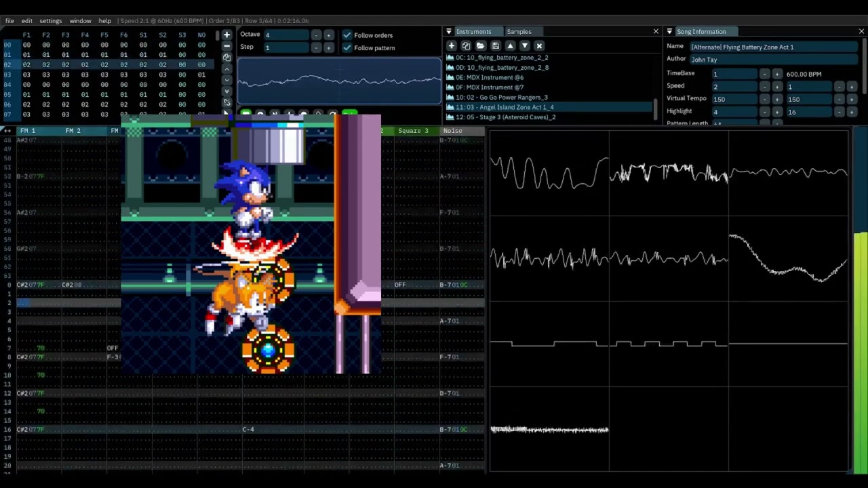Delete the selected instrument

(539, 45)
